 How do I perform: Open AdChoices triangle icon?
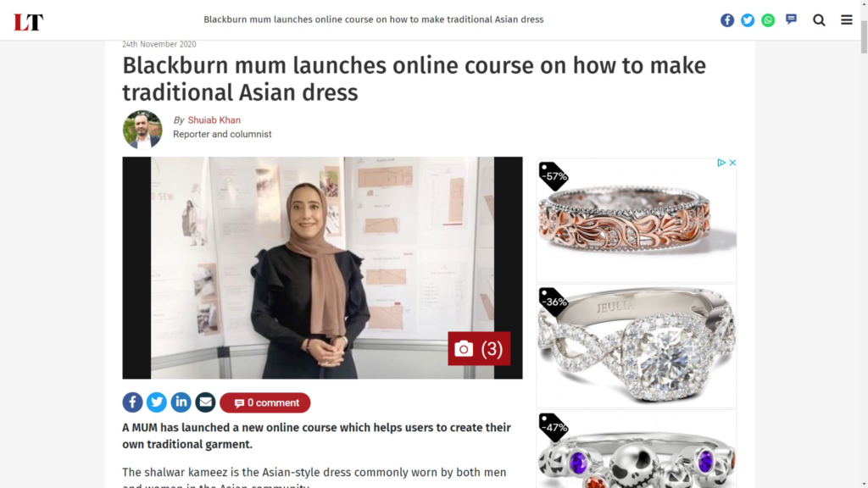[x=721, y=163]
